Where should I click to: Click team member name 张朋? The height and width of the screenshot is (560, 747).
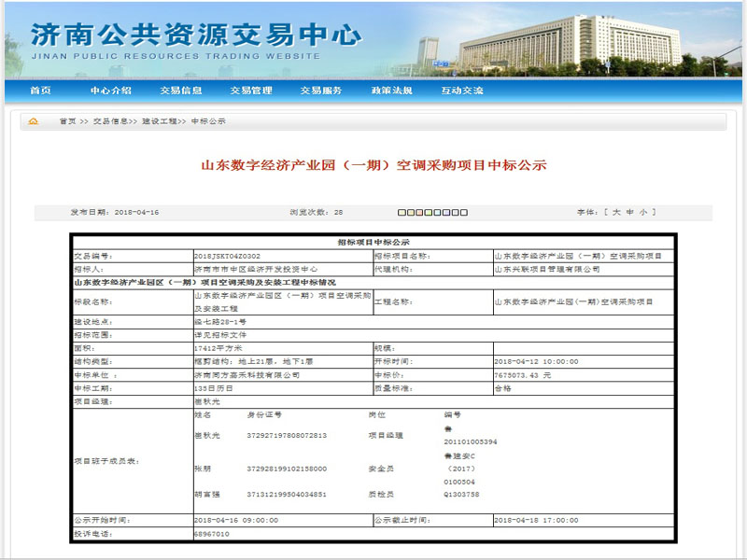pos(203,469)
